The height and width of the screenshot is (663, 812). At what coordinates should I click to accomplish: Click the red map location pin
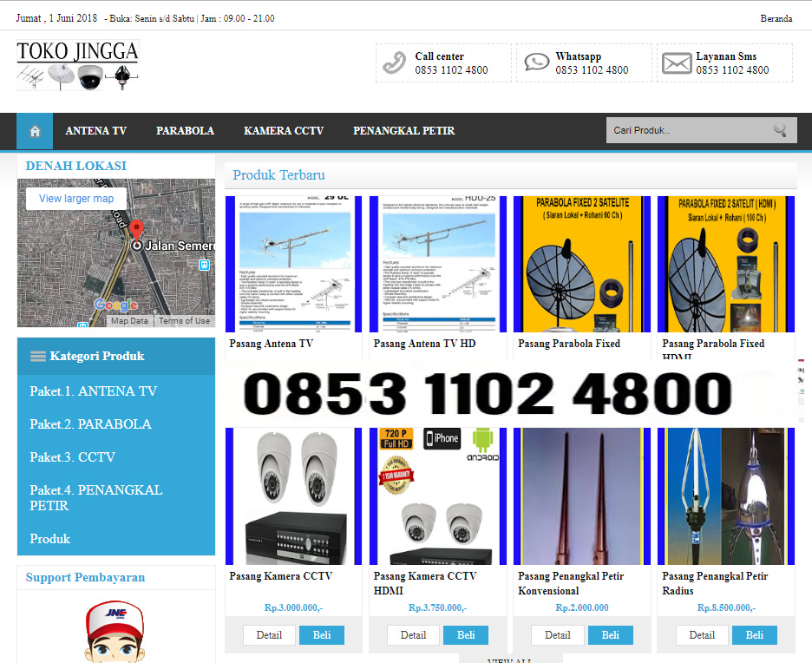click(x=136, y=230)
